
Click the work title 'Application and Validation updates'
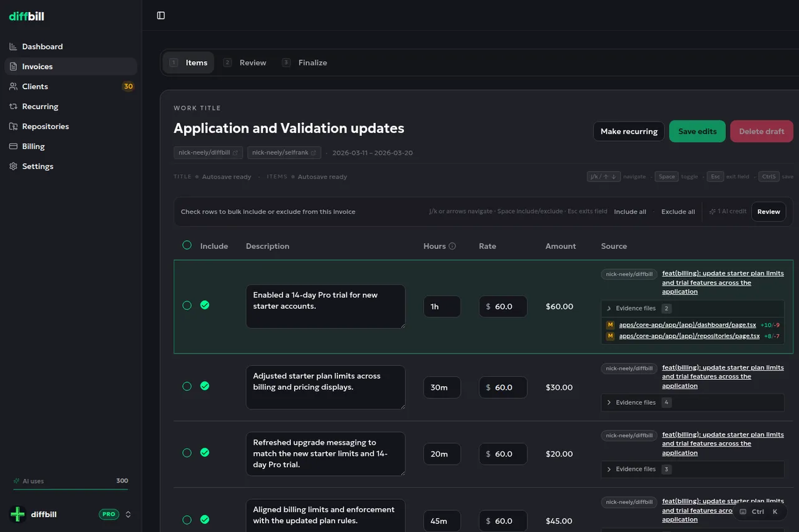tap(289, 128)
